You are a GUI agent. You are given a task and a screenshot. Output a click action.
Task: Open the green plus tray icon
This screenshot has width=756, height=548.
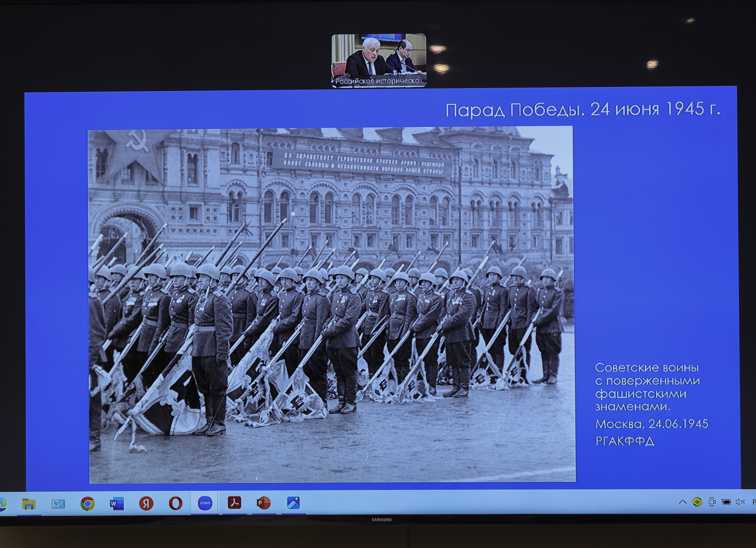697,502
